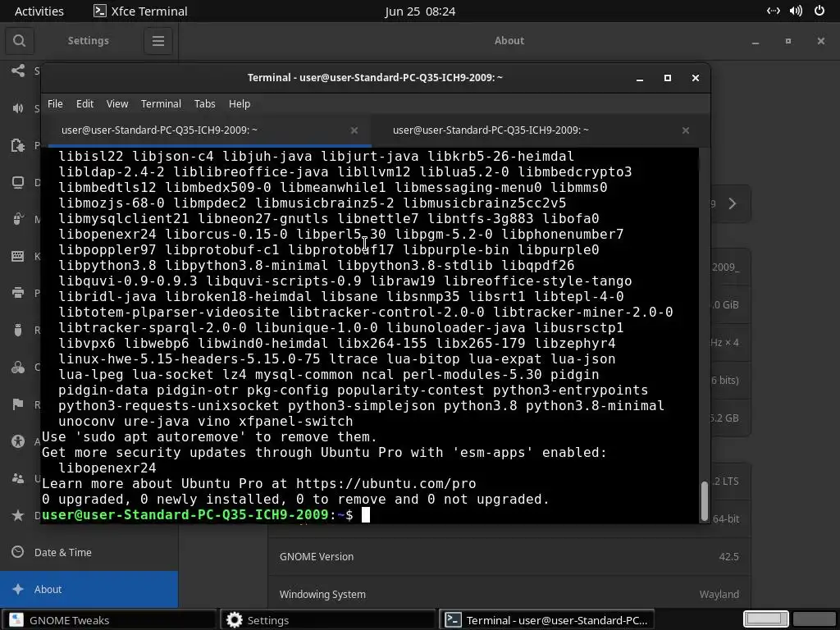Viewport: 840px width, 630px height.
Task: Select the Accessibility sidebar icon
Action: click(x=18, y=441)
